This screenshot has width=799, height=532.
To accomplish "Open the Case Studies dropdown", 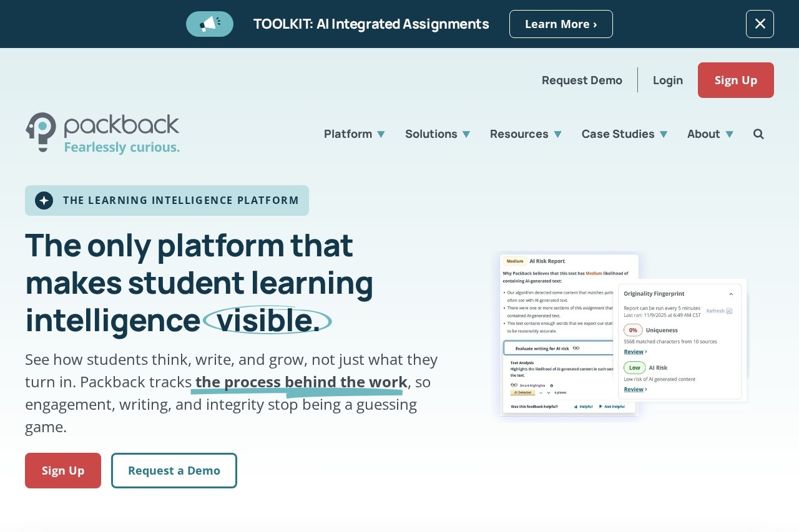I will (x=624, y=134).
